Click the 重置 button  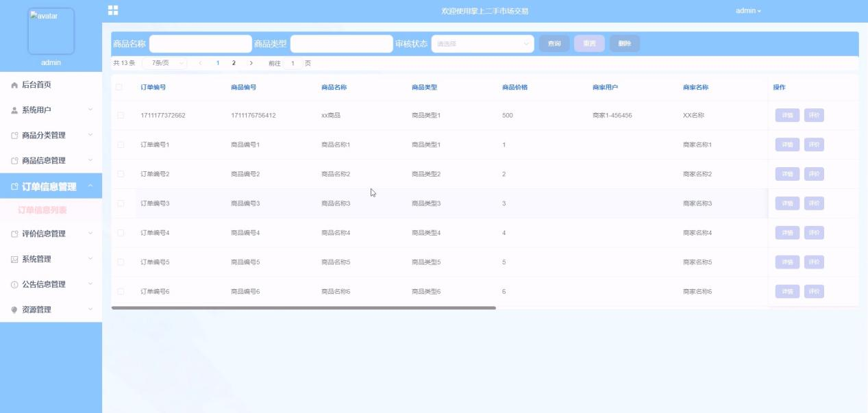(589, 44)
